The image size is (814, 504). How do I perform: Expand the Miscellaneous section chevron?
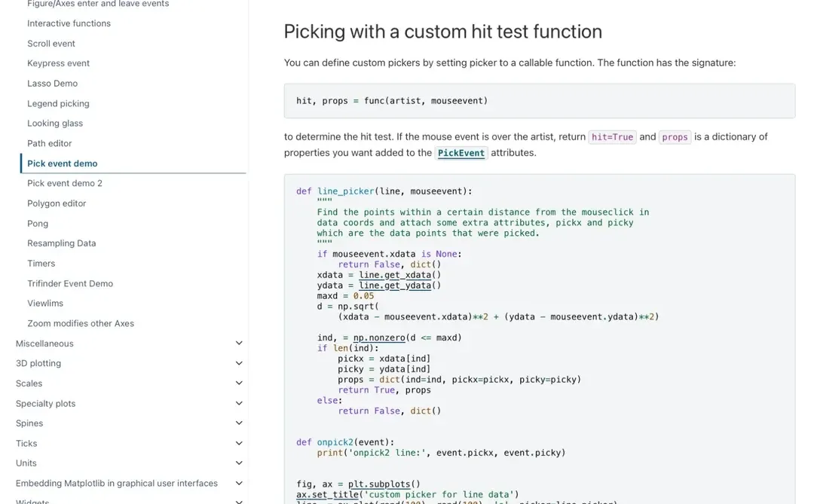point(239,344)
